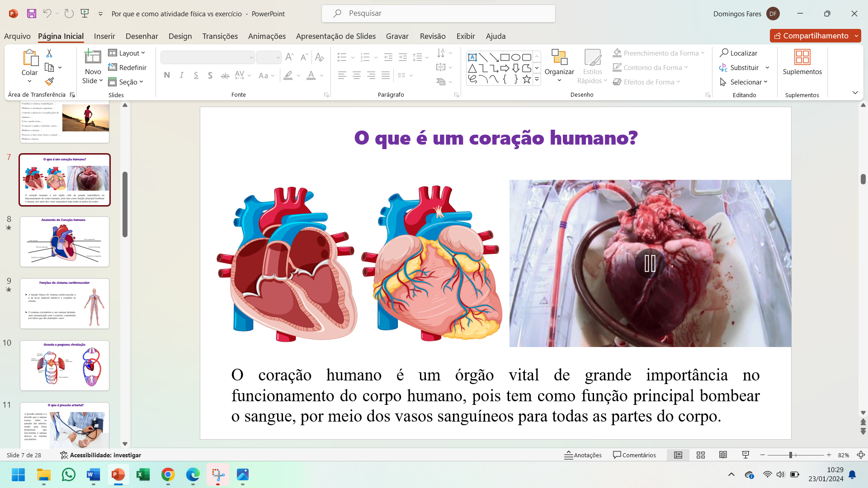Viewport: 868px width, 488px height.
Task: Toggle underline S formatting
Action: click(x=196, y=75)
